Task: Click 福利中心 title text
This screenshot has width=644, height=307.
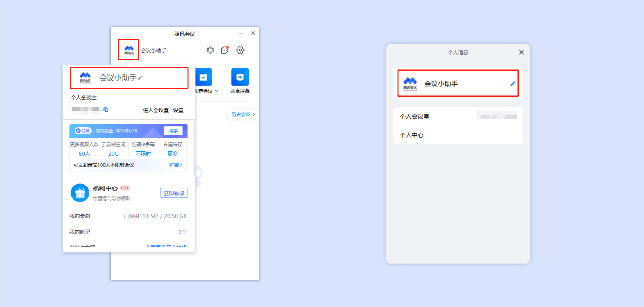Action: (105, 188)
